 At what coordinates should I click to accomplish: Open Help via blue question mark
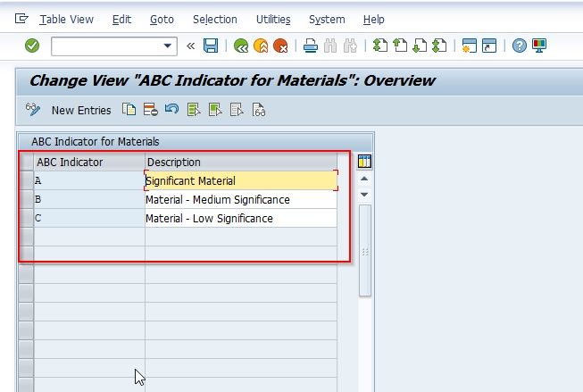pyautogui.click(x=519, y=46)
